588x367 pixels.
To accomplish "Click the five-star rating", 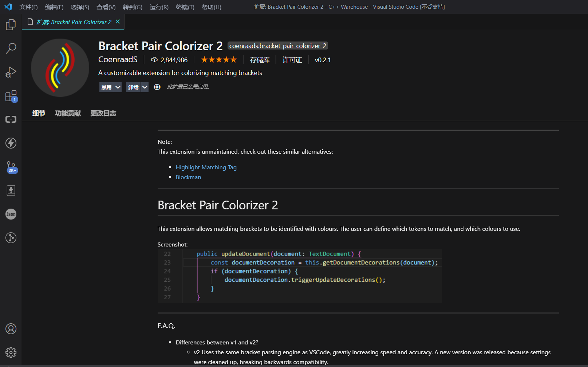I will (x=219, y=60).
